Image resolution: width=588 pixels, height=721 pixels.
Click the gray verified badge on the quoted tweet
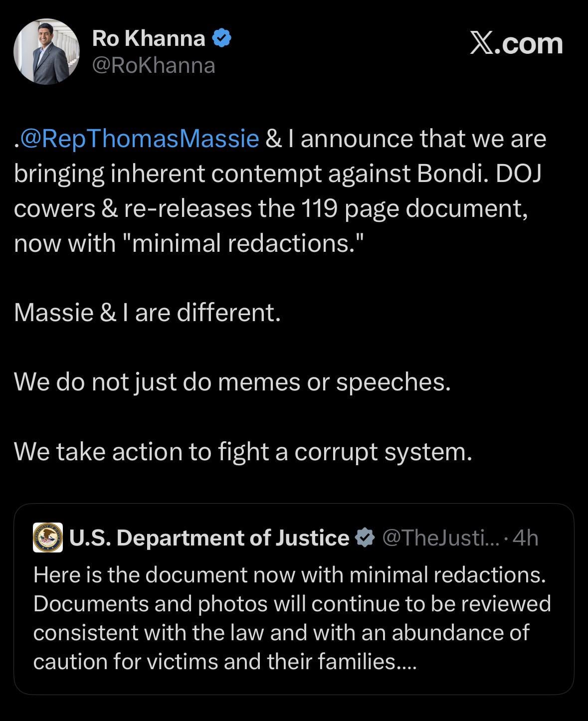click(365, 538)
